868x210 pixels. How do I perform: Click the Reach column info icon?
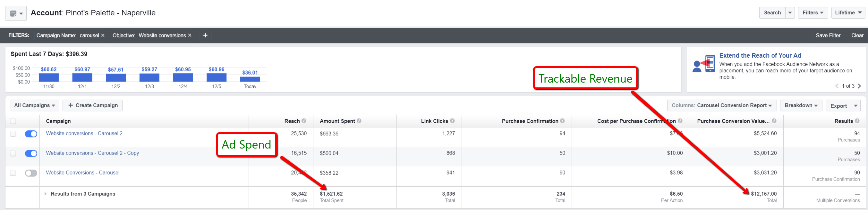click(x=304, y=121)
